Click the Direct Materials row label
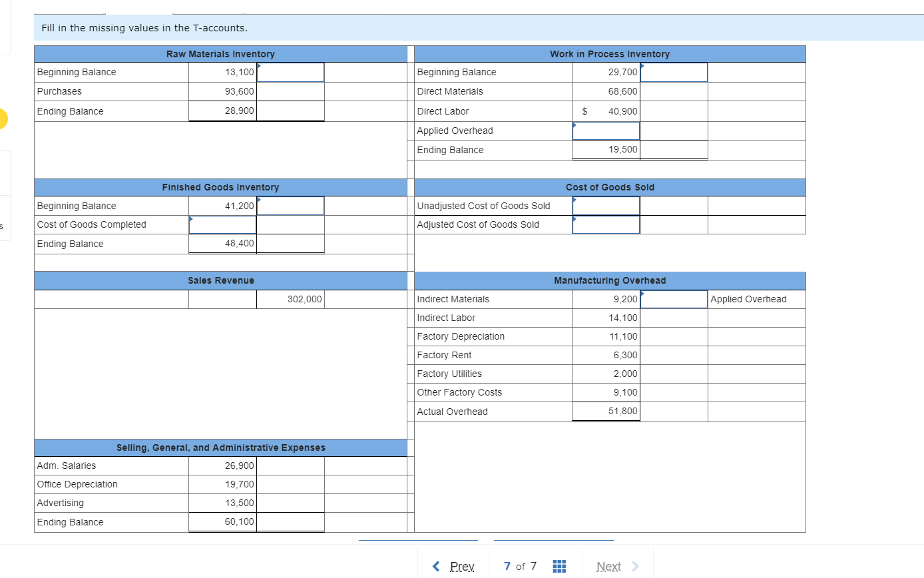The width and height of the screenshot is (924, 578). click(x=450, y=91)
